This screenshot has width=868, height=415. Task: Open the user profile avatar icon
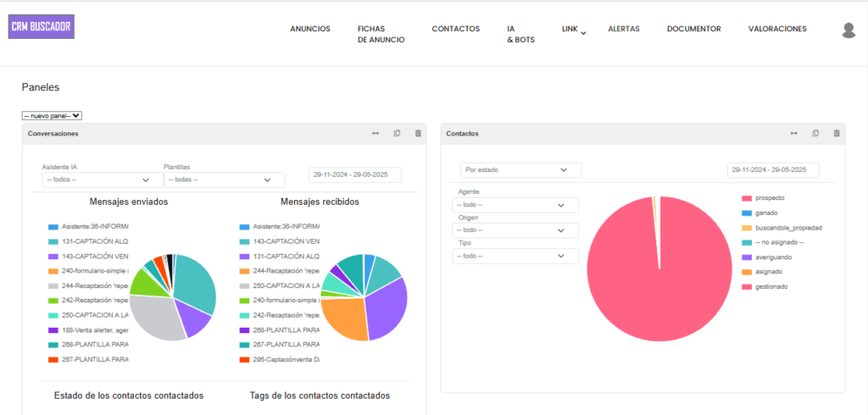[849, 30]
